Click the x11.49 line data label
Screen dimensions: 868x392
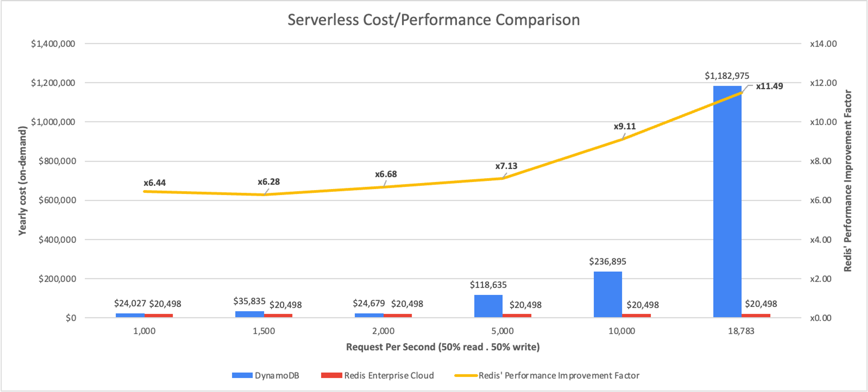coord(769,86)
